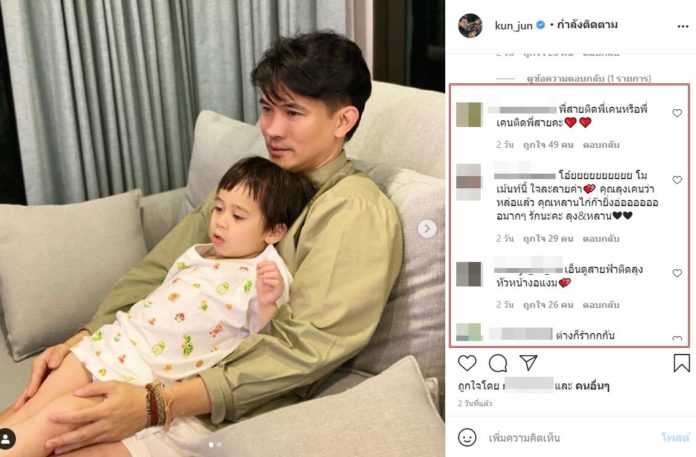Like the third comment with heart

click(x=677, y=273)
